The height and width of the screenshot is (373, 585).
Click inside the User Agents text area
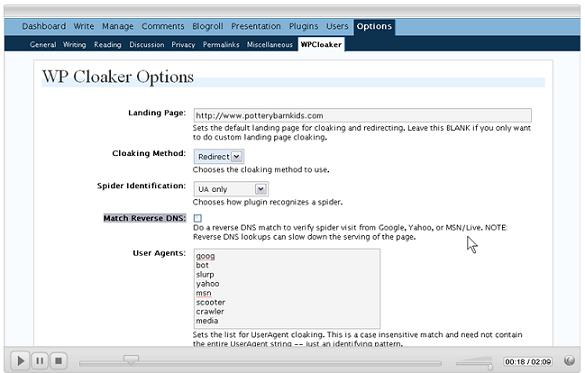pyautogui.click(x=287, y=289)
